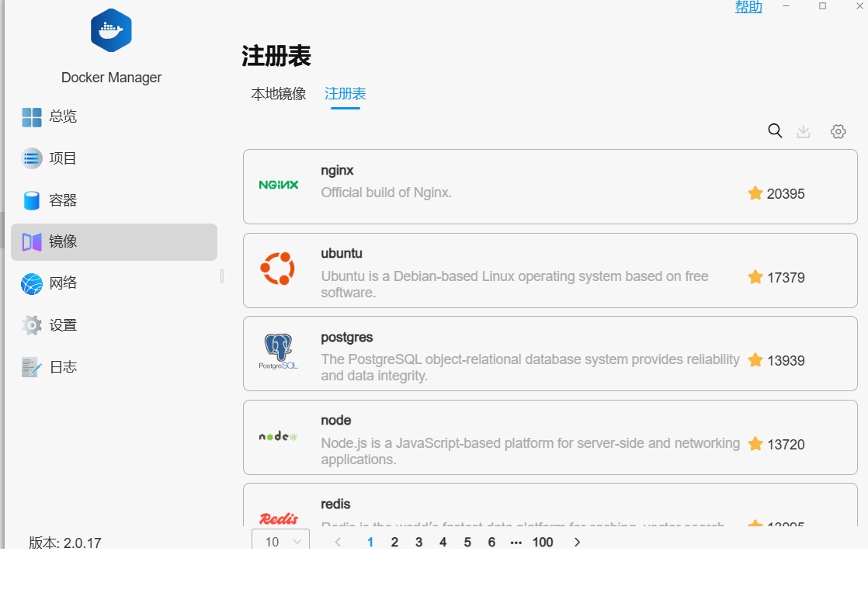The image size is (868, 607).
Task: Open the 网络 network section
Action: point(114,283)
